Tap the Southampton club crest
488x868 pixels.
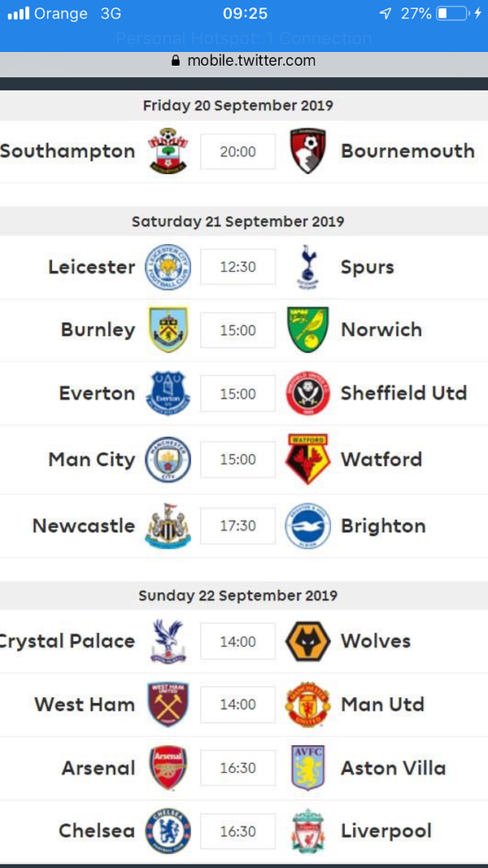[x=168, y=151]
